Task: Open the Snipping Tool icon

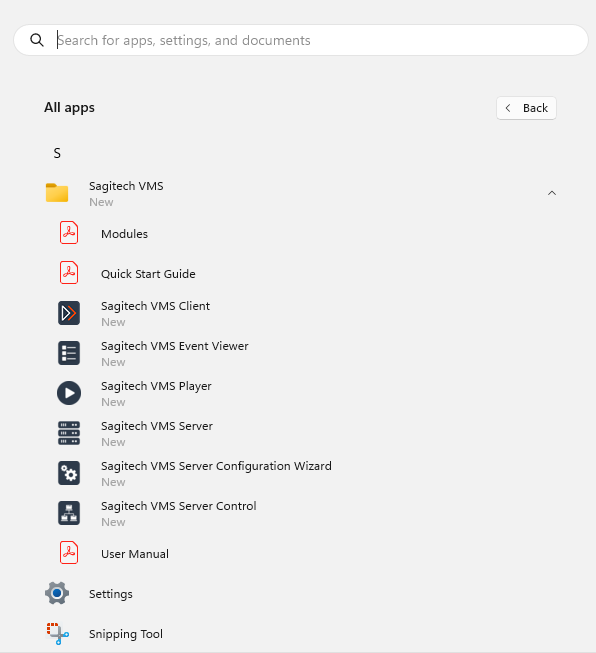Action: tap(57, 633)
